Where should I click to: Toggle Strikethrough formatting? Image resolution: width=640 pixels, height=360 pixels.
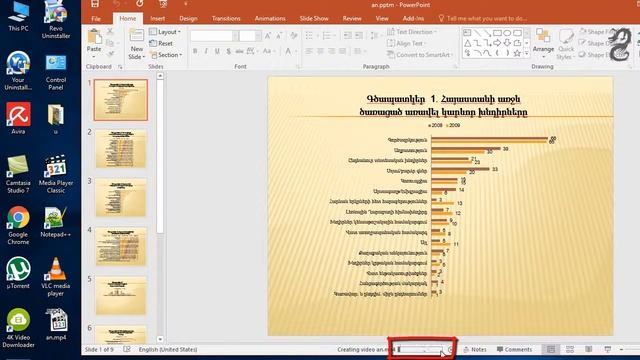[x=239, y=51]
